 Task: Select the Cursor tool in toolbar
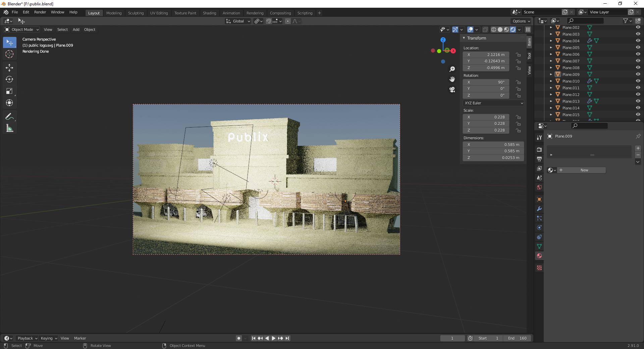point(9,54)
